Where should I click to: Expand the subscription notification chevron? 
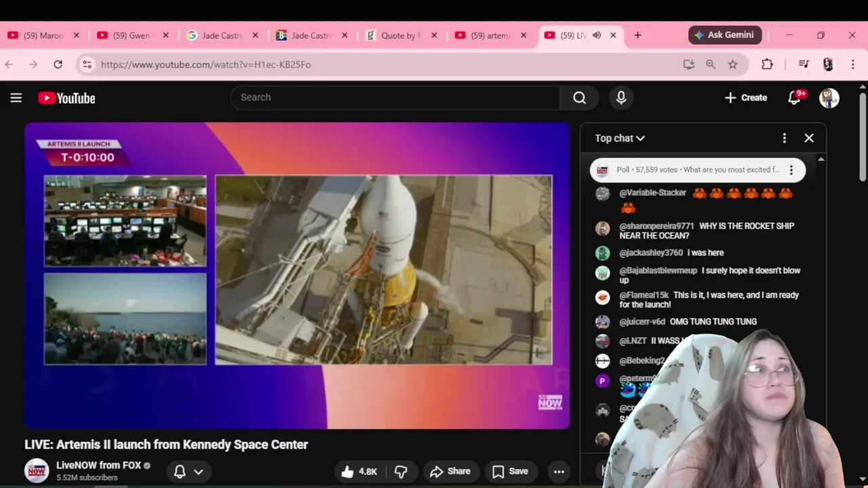pos(199,472)
